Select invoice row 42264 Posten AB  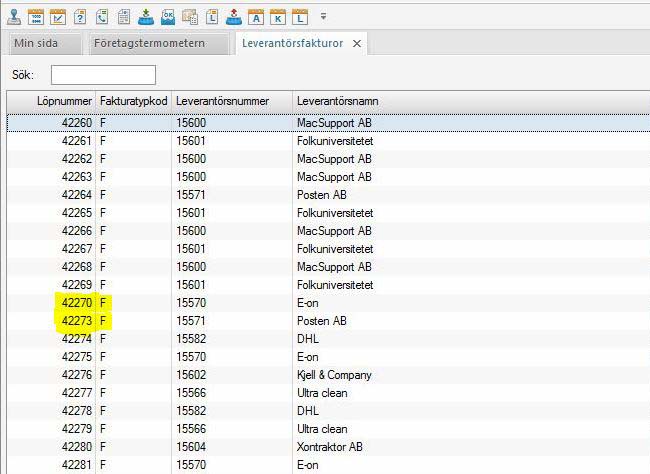328,195
